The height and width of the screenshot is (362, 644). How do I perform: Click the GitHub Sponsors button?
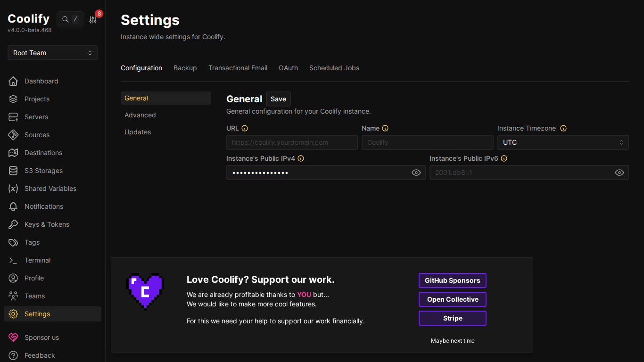(452, 280)
